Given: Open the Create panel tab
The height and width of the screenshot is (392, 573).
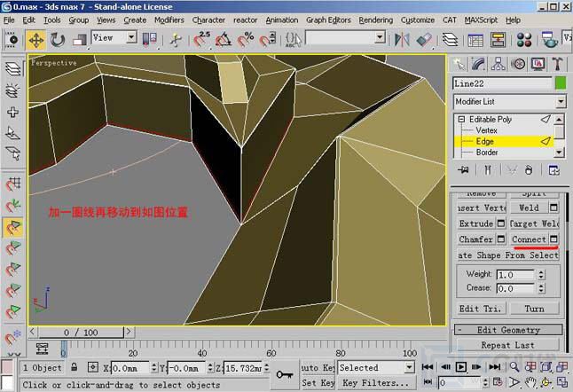Looking at the screenshot, I should pos(459,64).
